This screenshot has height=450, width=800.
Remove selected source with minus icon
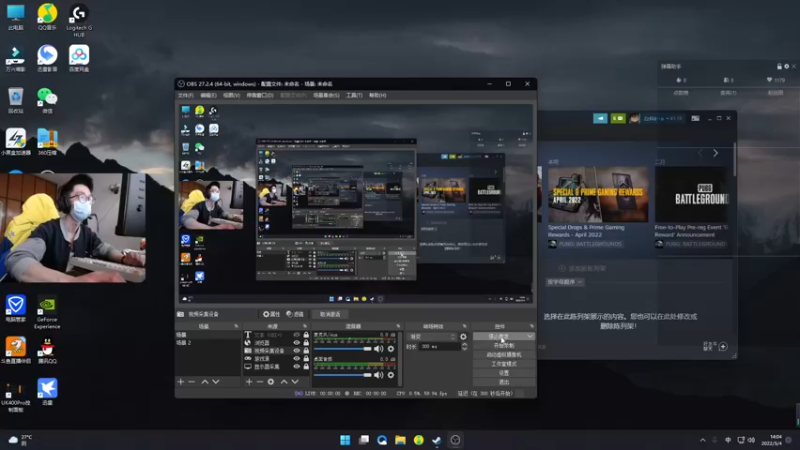[260, 382]
